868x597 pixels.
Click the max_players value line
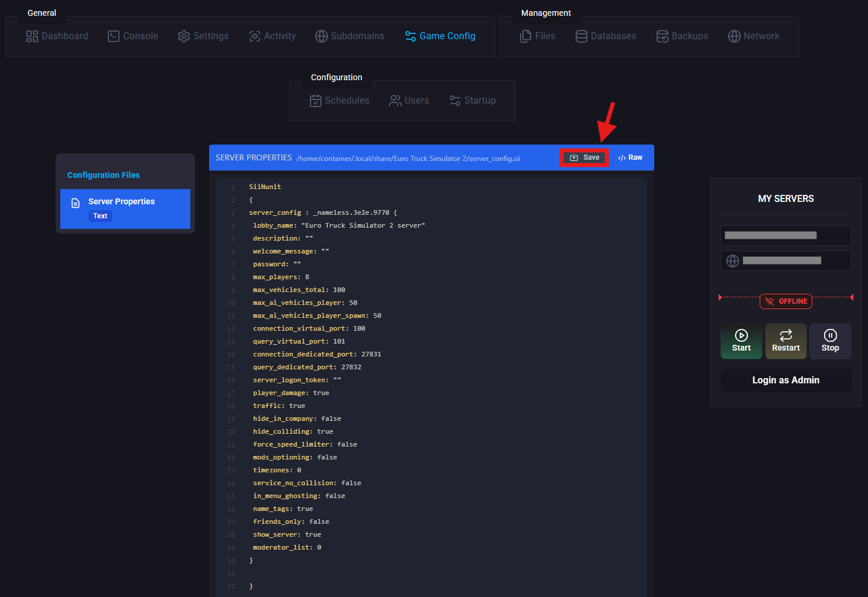(x=281, y=277)
